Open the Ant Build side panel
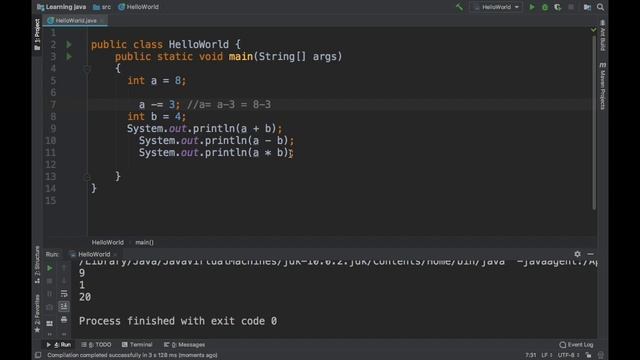The image size is (640, 360). (x=603, y=36)
